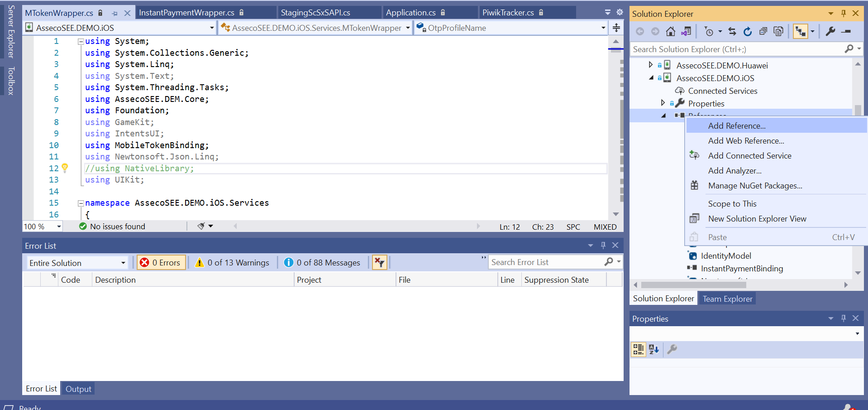Go to Solution Explorer home view
This screenshot has height=410, width=868.
tap(671, 31)
